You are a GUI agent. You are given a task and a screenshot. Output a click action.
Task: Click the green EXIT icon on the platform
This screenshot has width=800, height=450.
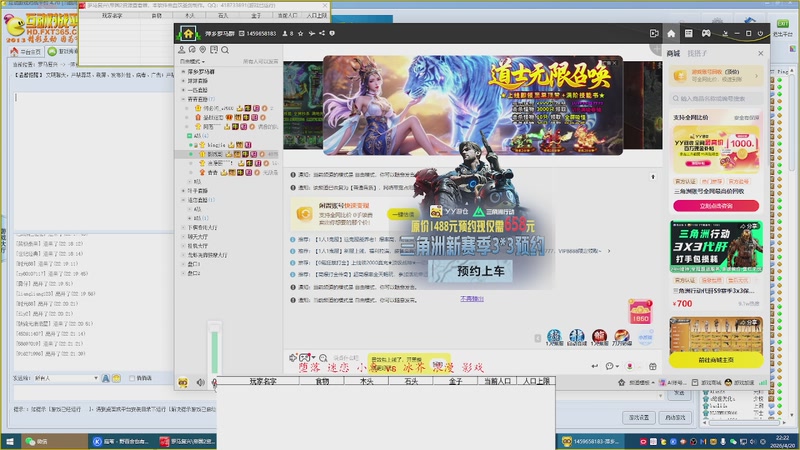783,23
